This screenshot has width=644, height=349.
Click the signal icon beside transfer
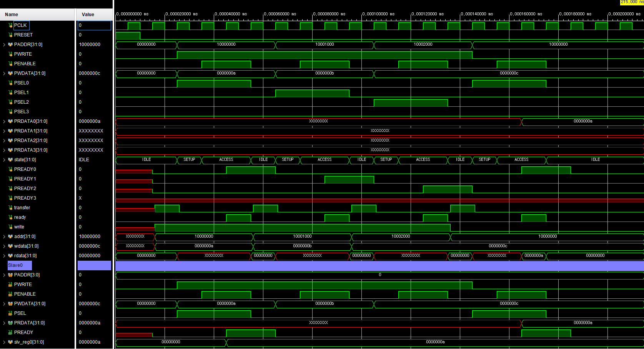point(10,208)
